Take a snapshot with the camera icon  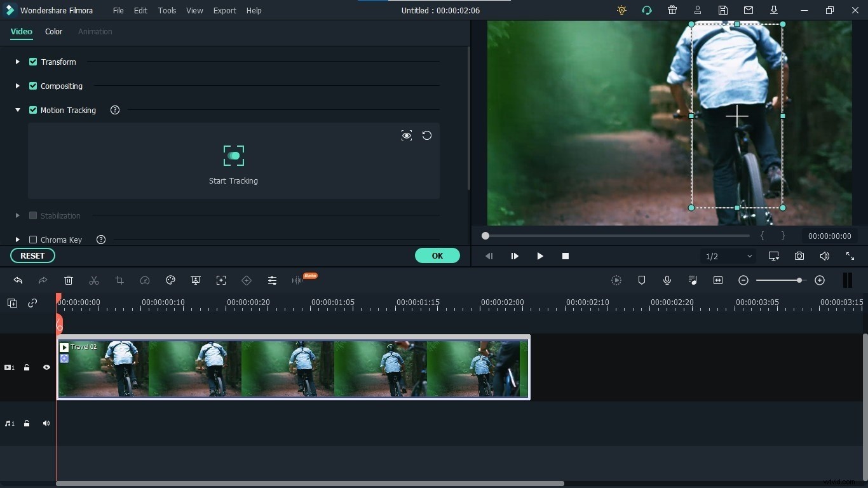point(799,256)
